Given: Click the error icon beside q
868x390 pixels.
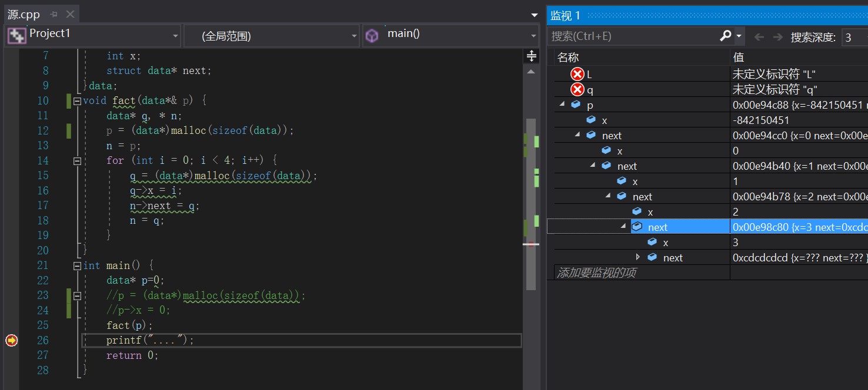Looking at the screenshot, I should tap(577, 89).
